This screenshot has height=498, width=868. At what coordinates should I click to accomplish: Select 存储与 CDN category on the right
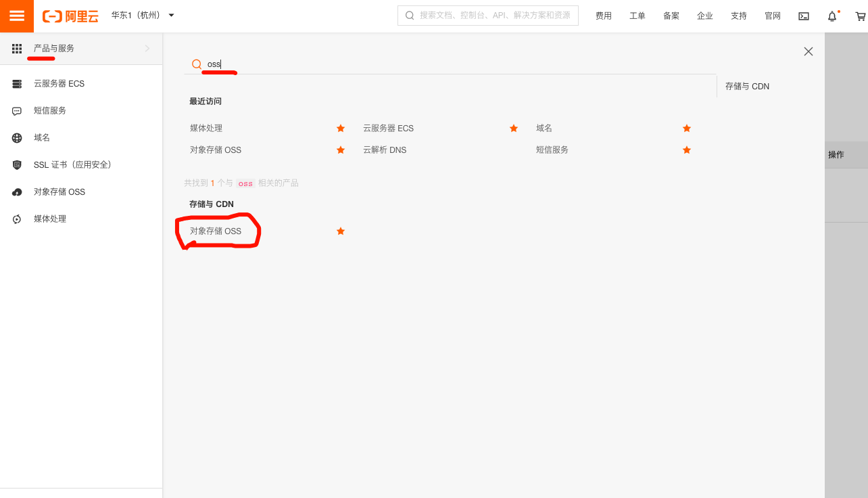[747, 87]
